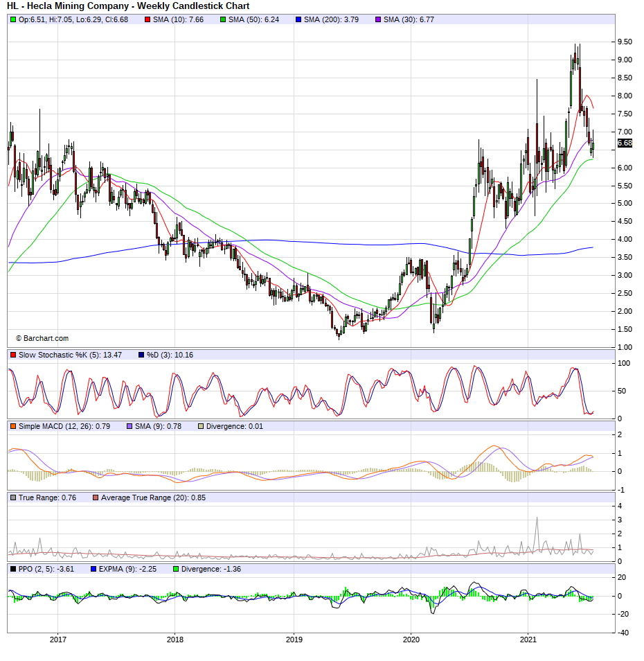Click the lavender MACD SMA (9) swatch
Image resolution: width=644 pixels, height=661 pixels.
[x=129, y=426]
